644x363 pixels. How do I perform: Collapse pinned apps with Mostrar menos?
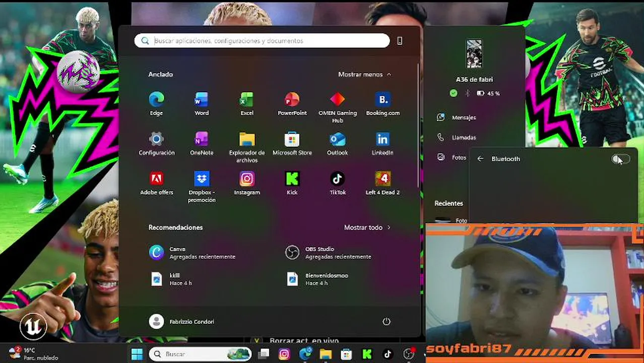[x=365, y=74]
